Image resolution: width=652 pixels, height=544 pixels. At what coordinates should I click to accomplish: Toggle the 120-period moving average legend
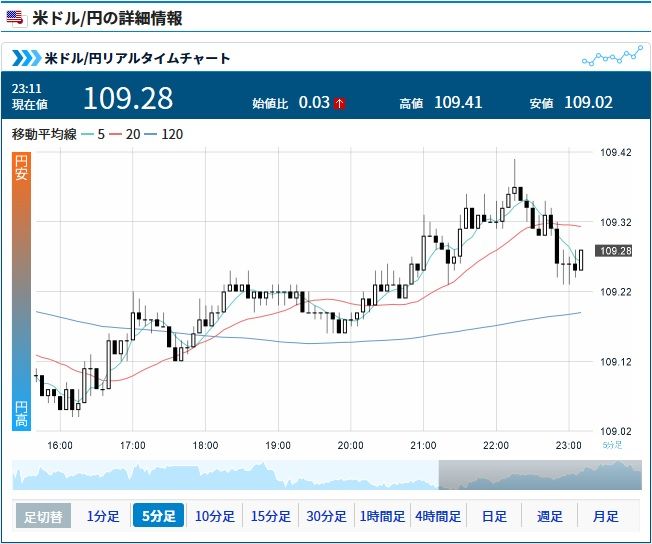pyautogui.click(x=164, y=134)
